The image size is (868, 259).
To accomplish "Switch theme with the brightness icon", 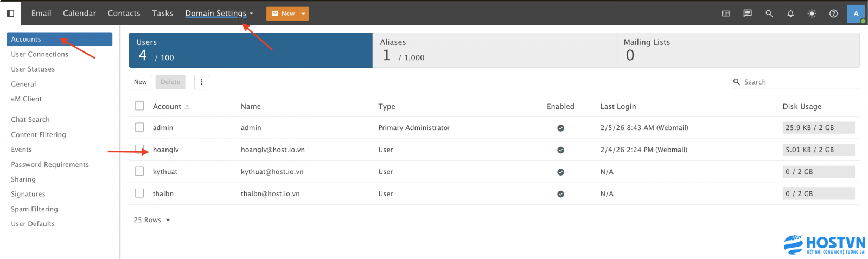I will [x=812, y=14].
